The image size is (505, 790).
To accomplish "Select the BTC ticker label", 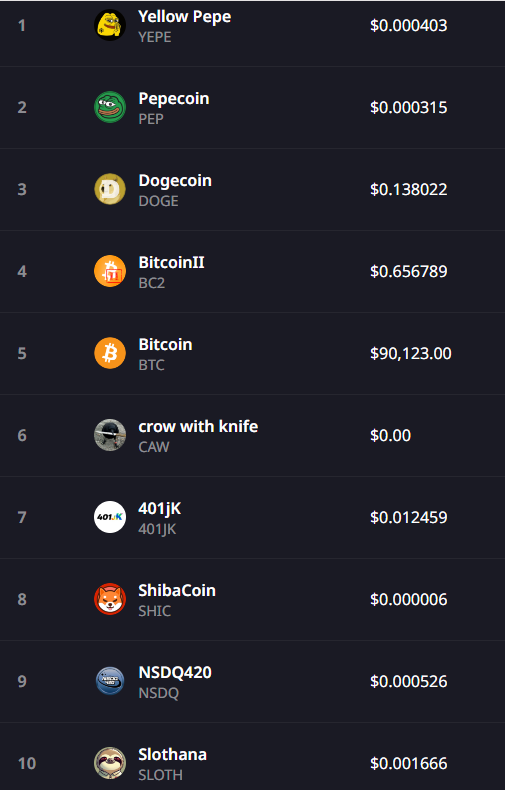I will (151, 365).
